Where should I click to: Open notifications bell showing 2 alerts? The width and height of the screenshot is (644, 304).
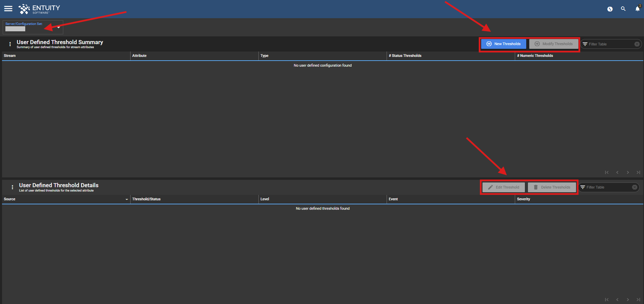pos(637,9)
